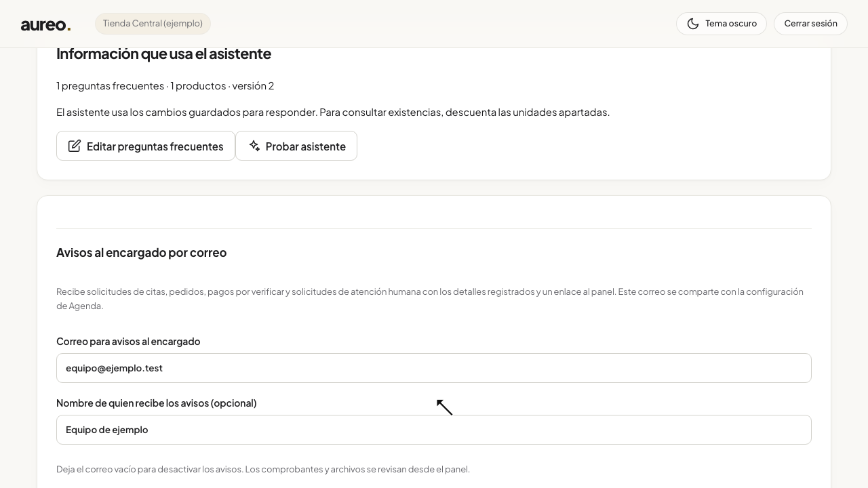The width and height of the screenshot is (868, 488).
Task: Click the note starting 'Deja el correo vacío'
Action: (263, 469)
